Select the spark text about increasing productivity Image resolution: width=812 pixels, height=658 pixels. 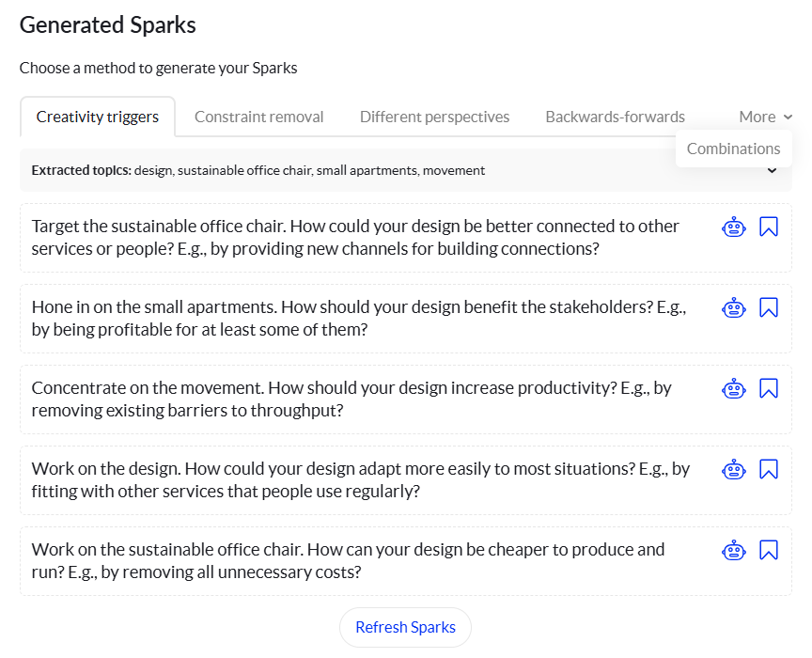(x=351, y=399)
